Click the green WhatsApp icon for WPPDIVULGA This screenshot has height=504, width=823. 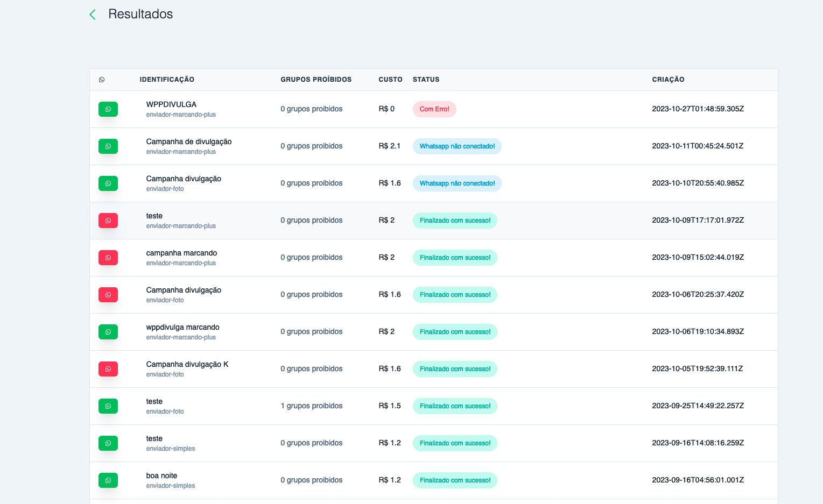click(x=108, y=109)
